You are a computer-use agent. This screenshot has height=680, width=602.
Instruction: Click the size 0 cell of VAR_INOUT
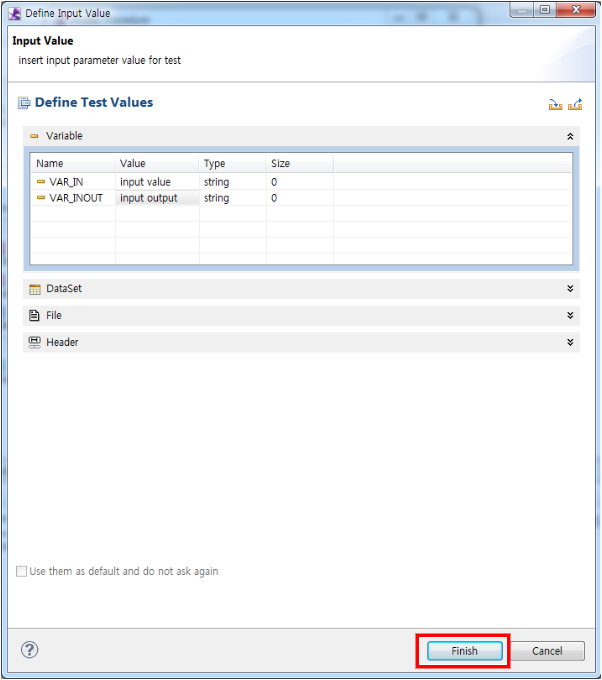click(300, 198)
